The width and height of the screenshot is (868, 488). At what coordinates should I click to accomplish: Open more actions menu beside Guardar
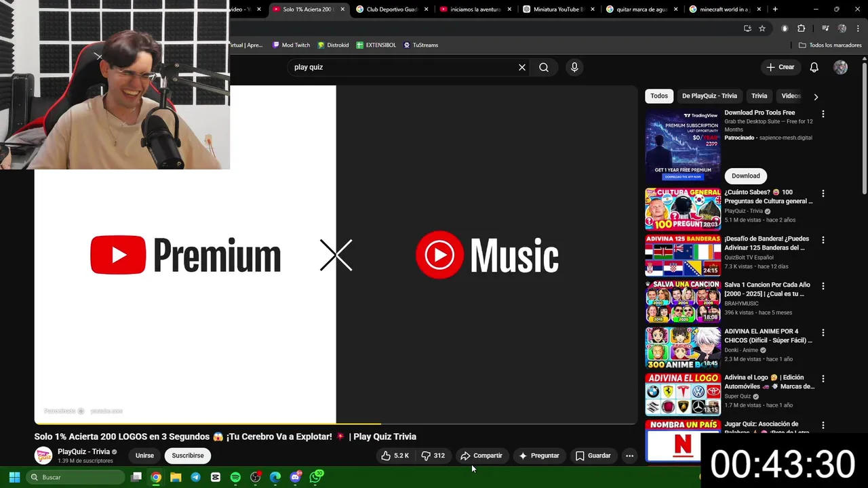click(x=629, y=455)
